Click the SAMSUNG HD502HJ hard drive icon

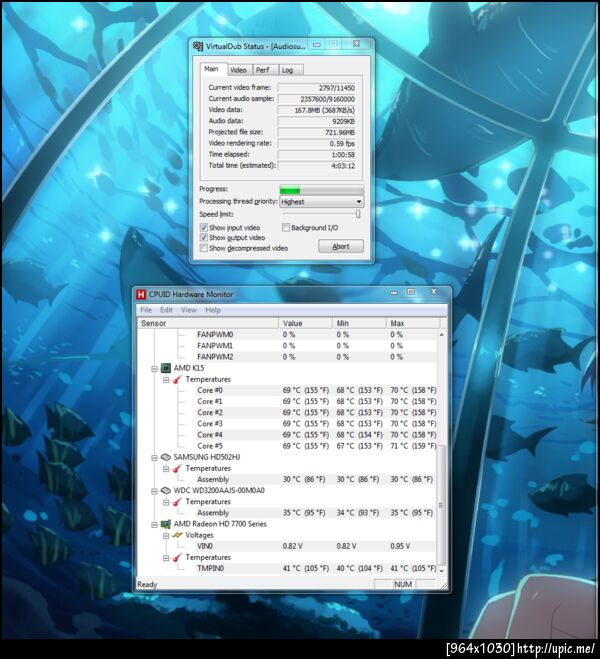[166, 457]
